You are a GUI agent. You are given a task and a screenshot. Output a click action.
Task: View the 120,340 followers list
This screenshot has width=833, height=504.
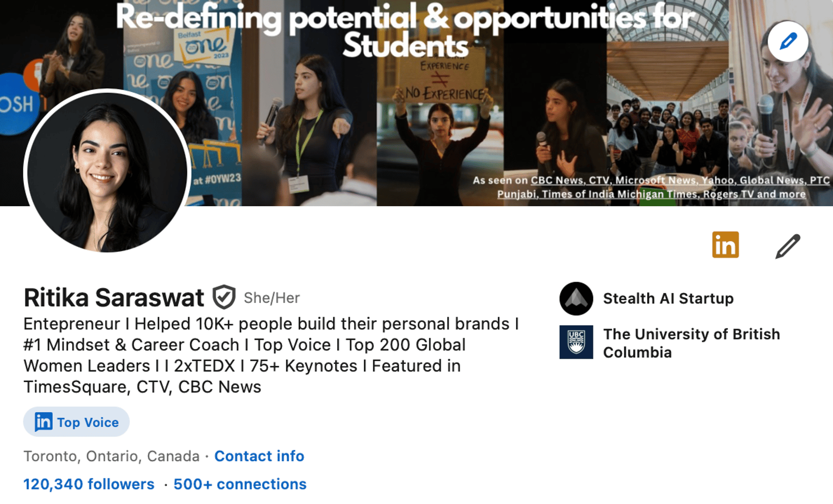click(89, 484)
